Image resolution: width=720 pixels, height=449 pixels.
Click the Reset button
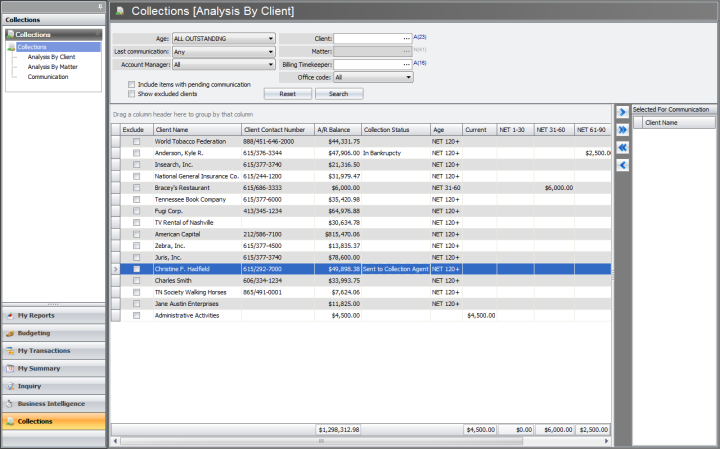point(287,94)
